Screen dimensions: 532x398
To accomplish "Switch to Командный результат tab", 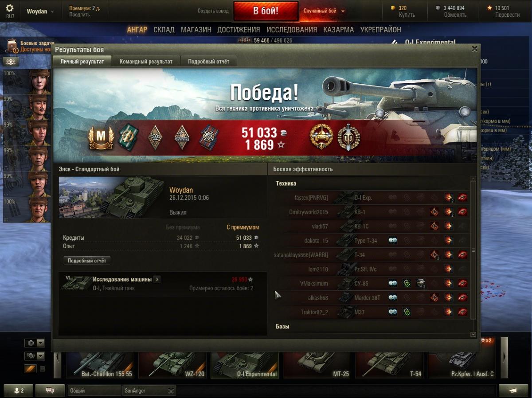I will pos(146,62).
